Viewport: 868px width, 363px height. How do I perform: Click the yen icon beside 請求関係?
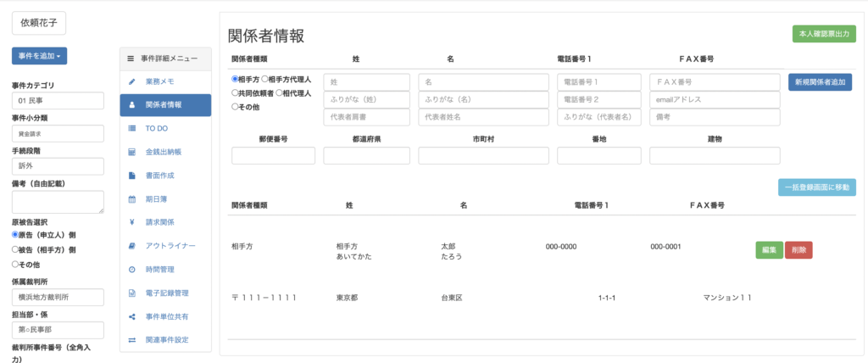click(131, 222)
